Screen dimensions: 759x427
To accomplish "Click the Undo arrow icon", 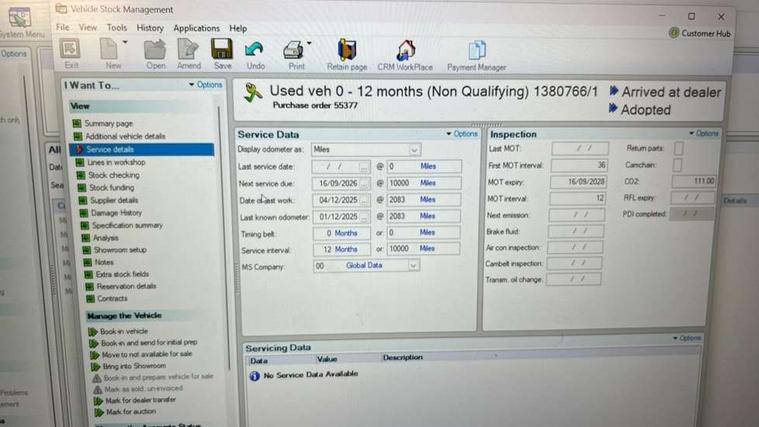I will coord(254,51).
